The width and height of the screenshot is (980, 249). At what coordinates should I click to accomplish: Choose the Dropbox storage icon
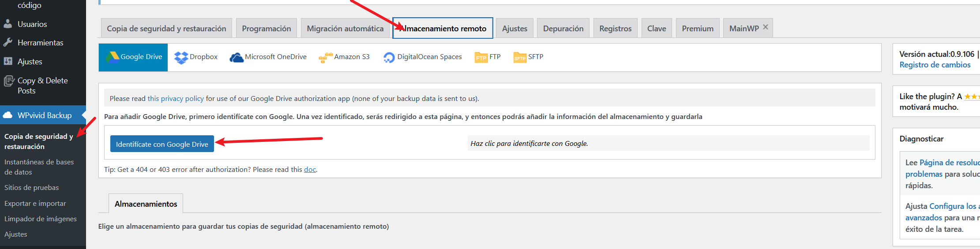click(181, 57)
